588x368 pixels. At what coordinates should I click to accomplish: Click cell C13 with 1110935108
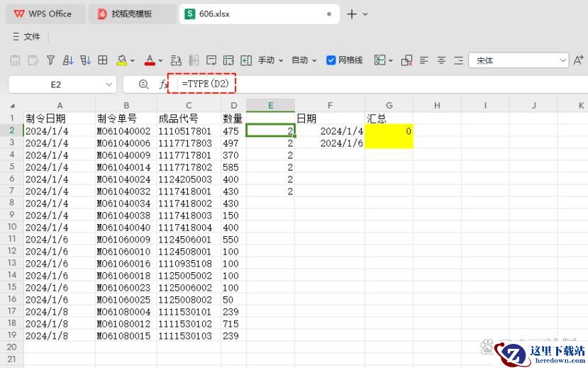(x=189, y=264)
